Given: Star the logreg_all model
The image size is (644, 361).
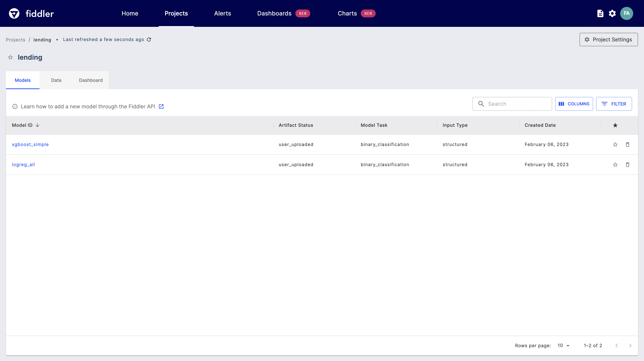Looking at the screenshot, I should [x=615, y=165].
